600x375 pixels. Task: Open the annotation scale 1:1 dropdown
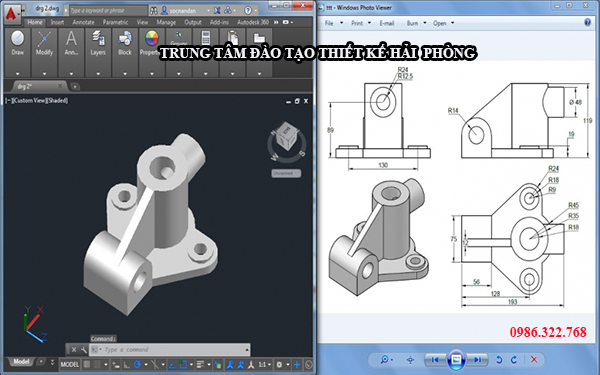coord(265,365)
